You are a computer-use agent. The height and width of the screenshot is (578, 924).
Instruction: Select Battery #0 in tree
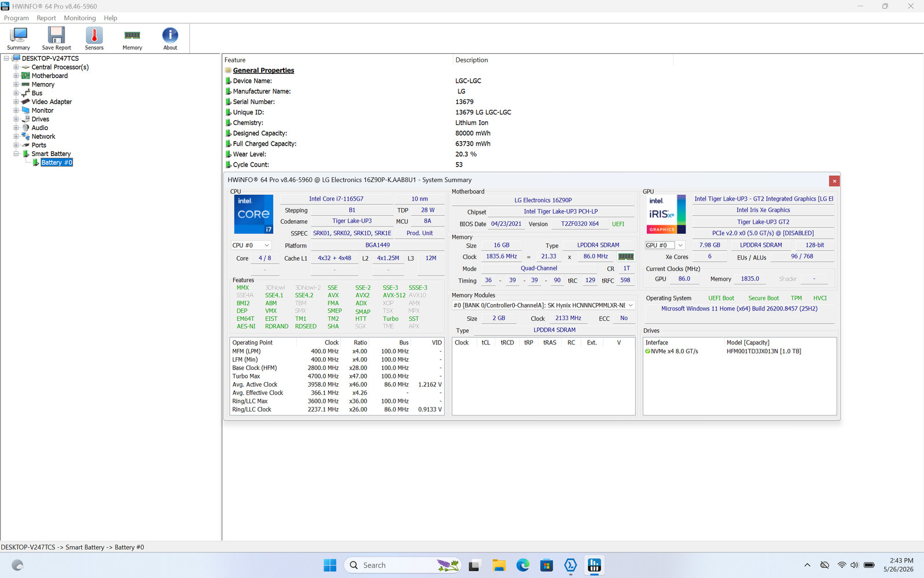[57, 162]
